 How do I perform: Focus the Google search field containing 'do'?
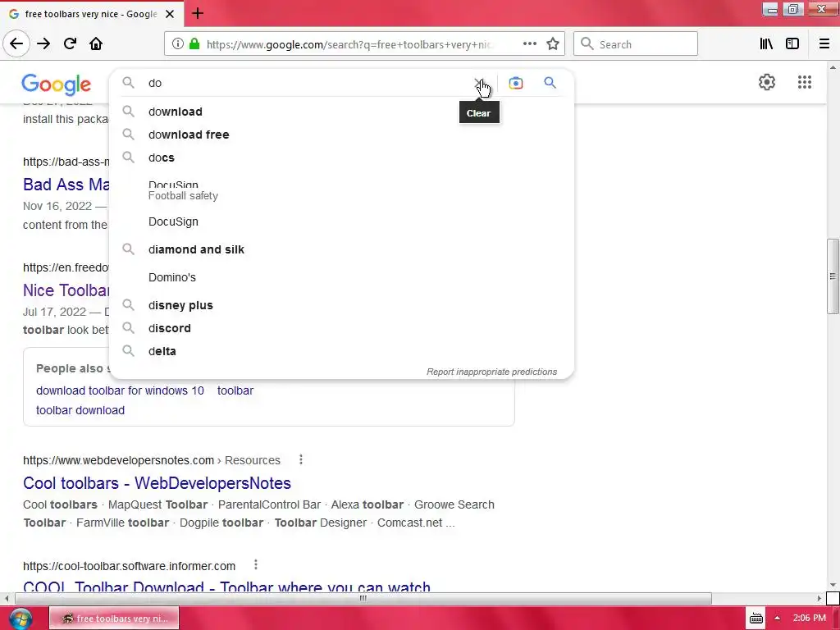coord(308,83)
